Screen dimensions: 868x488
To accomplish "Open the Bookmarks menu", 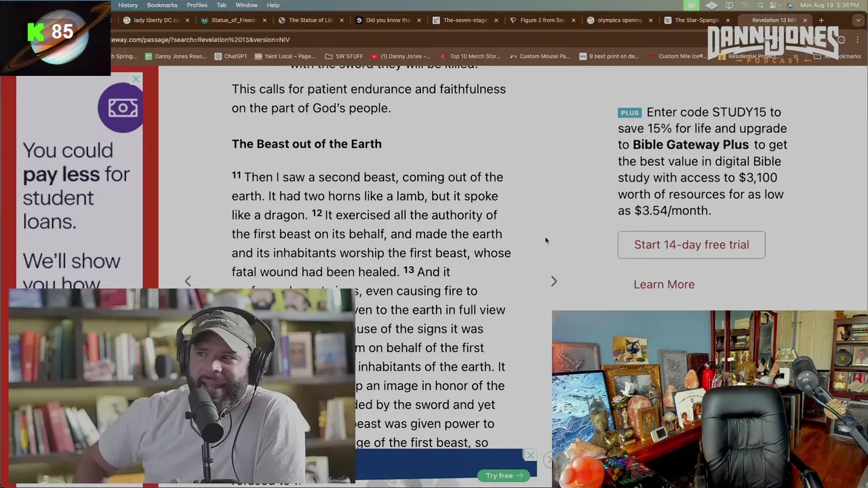I will click(162, 5).
